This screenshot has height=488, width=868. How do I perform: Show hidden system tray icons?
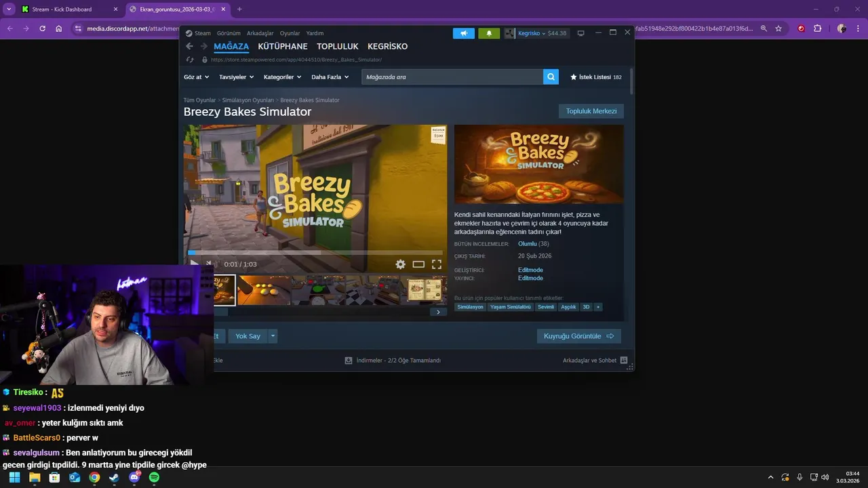pyautogui.click(x=770, y=477)
